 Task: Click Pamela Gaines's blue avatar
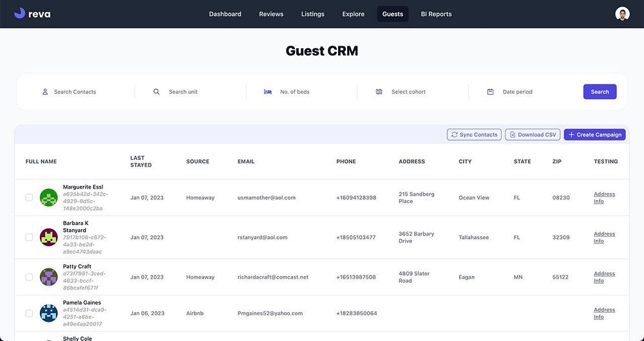click(x=48, y=313)
